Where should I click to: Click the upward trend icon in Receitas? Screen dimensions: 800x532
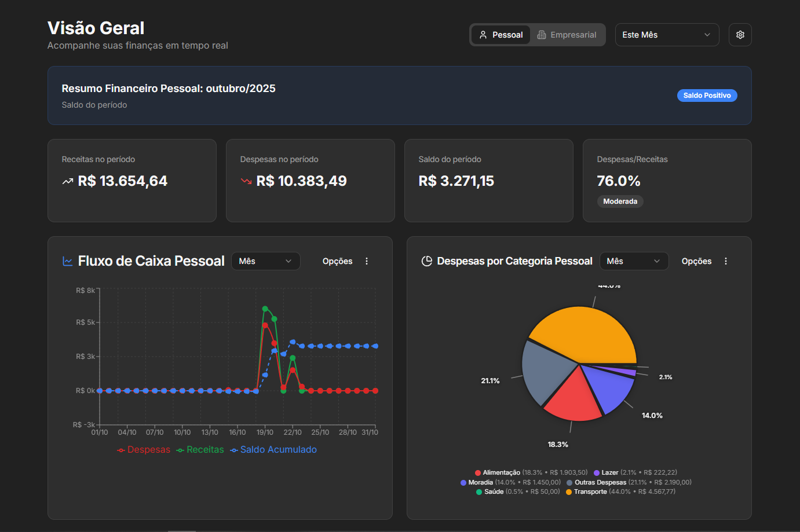[68, 181]
